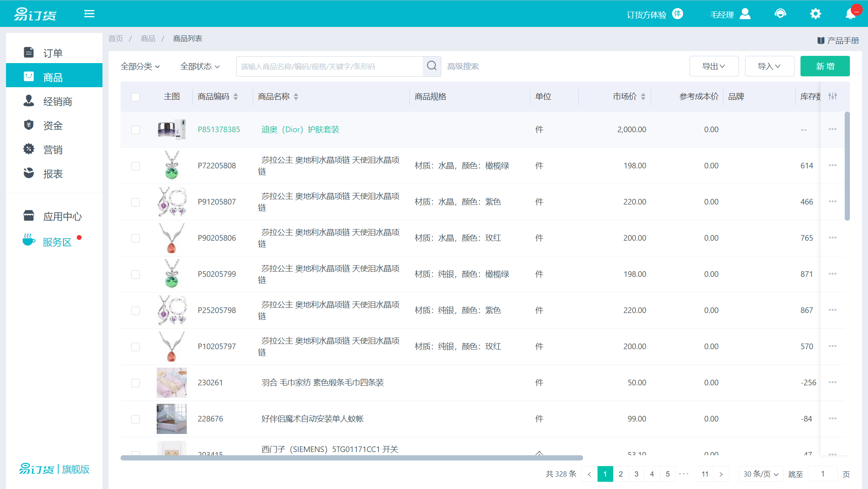
Task: Click the search magnifier icon
Action: (x=432, y=66)
